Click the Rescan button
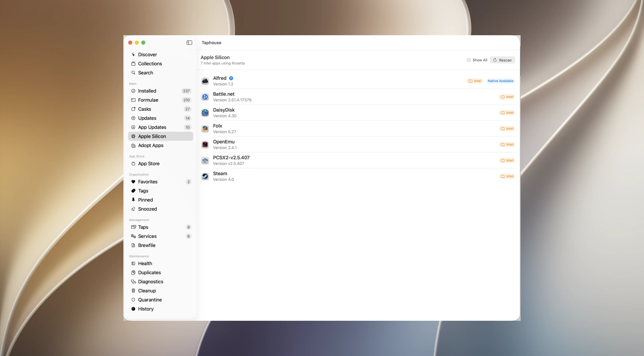The image size is (644, 356). pos(502,60)
